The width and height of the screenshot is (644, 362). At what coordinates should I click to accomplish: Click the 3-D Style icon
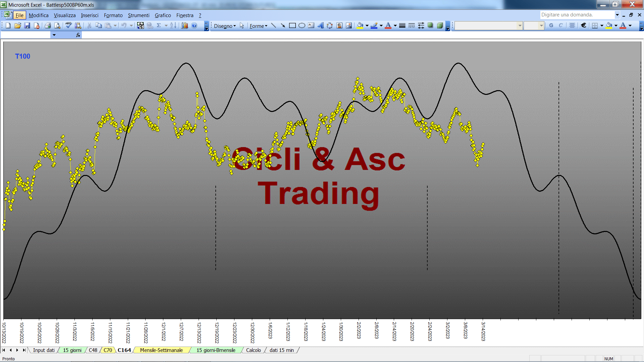point(440,25)
